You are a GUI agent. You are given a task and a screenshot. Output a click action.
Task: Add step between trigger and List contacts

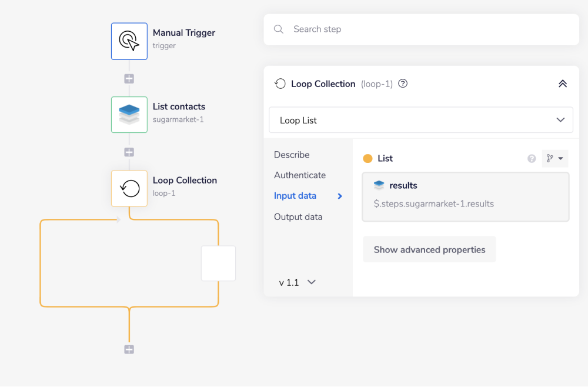tap(129, 78)
